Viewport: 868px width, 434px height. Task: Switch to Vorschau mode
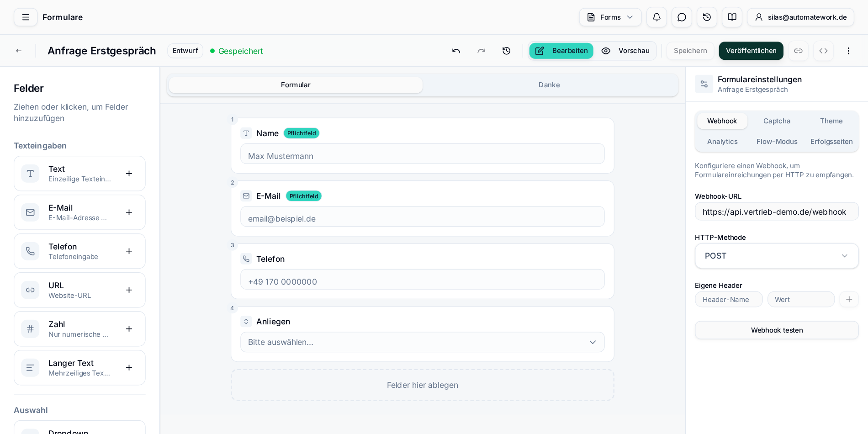(625, 51)
